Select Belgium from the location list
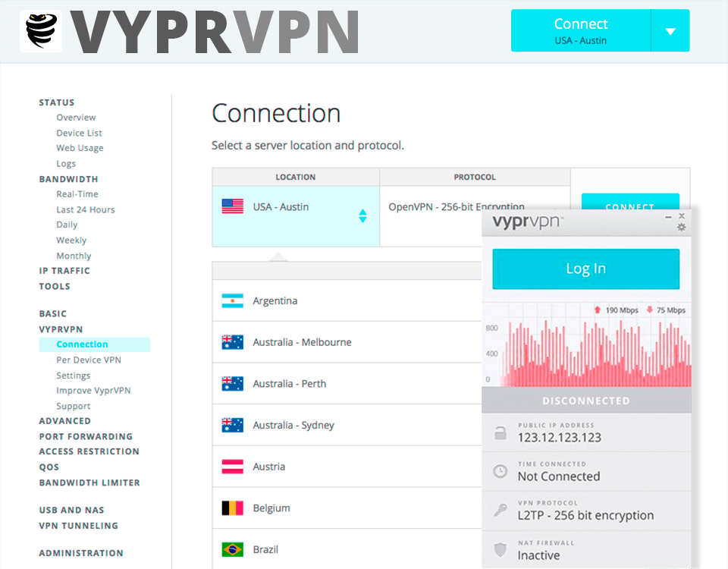 pyautogui.click(x=347, y=508)
